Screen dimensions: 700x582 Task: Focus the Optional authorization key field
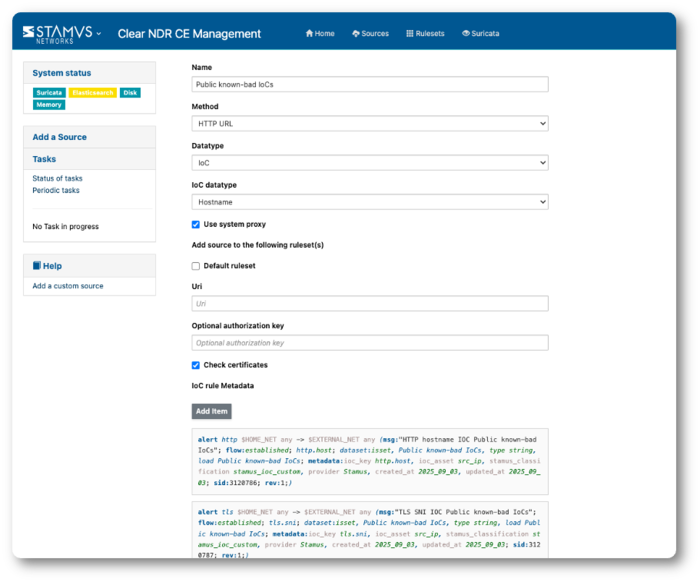tap(370, 343)
